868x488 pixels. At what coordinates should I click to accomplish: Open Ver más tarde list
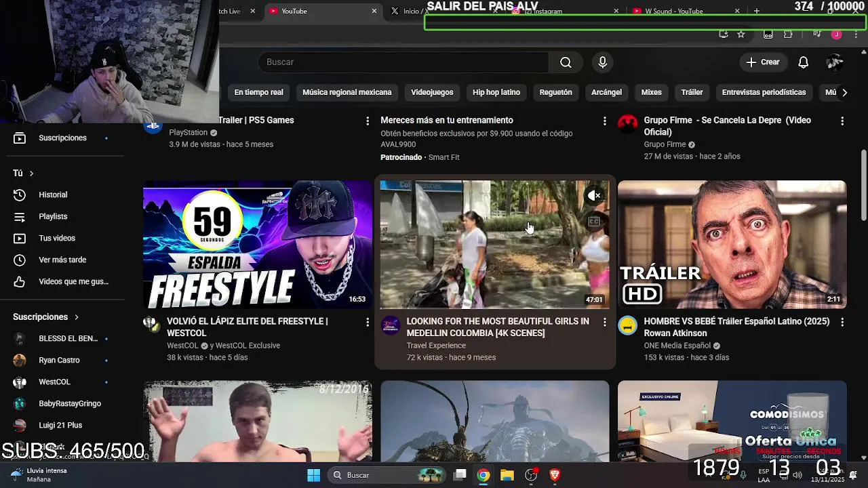[x=62, y=260]
